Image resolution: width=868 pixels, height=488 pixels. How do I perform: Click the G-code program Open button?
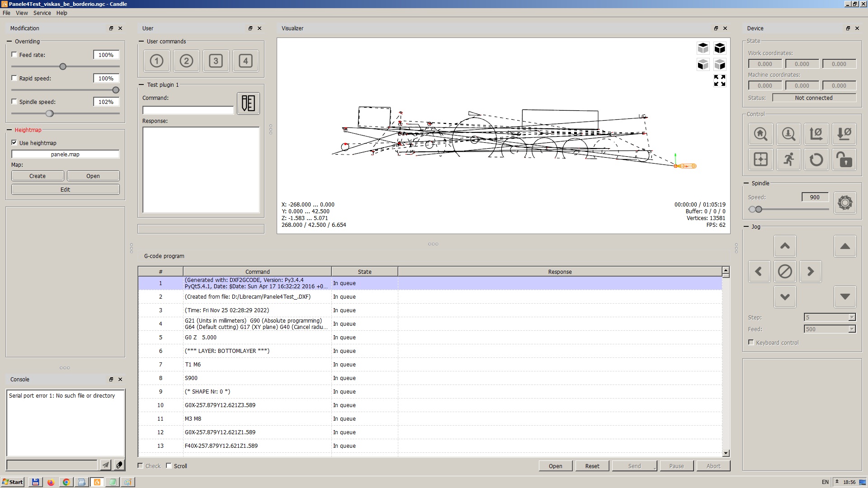click(x=556, y=466)
